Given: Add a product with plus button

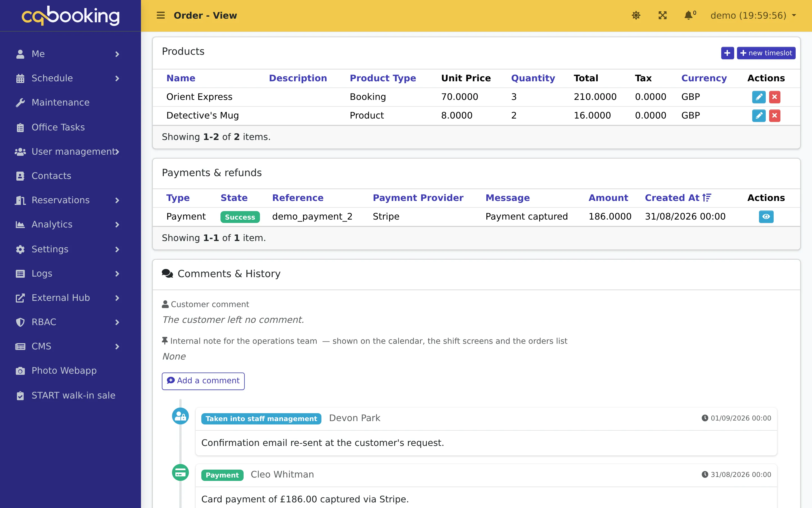Looking at the screenshot, I should pyautogui.click(x=727, y=53).
